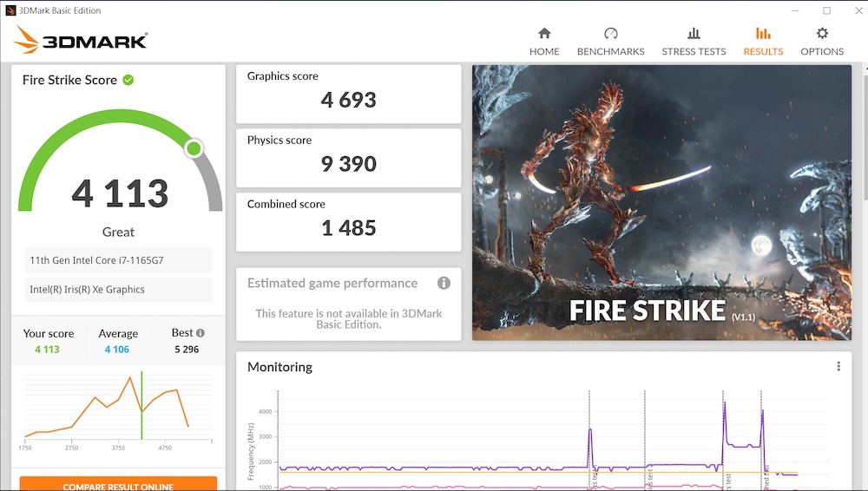
Task: Minimize the 3DMark window
Action: [x=795, y=10]
